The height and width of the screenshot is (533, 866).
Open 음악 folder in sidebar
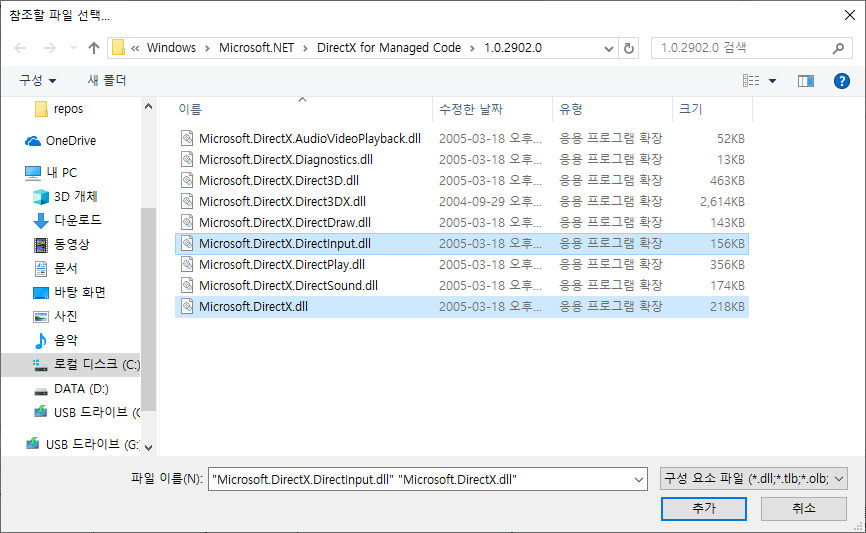(55, 340)
